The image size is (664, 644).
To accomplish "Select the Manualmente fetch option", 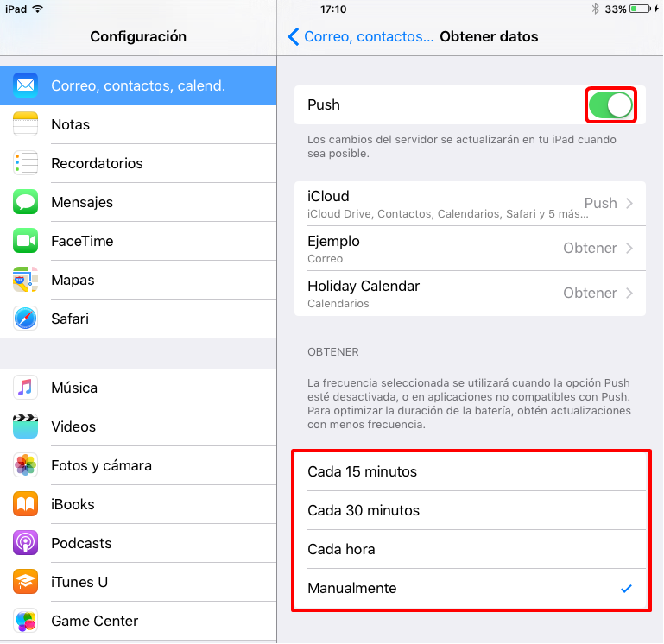I will 470,588.
